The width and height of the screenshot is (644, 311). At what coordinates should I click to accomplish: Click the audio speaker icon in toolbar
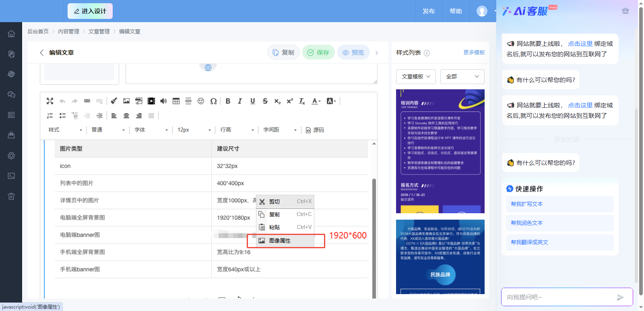(x=163, y=101)
